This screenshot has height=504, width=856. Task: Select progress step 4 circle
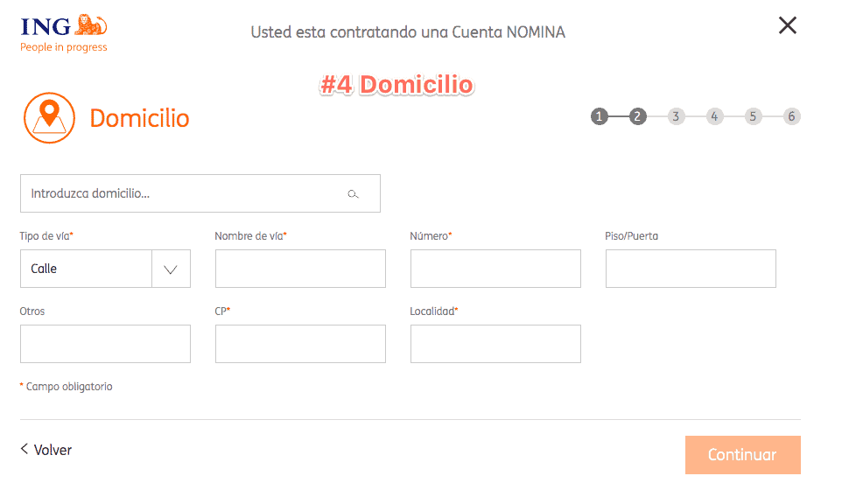pyautogui.click(x=714, y=116)
